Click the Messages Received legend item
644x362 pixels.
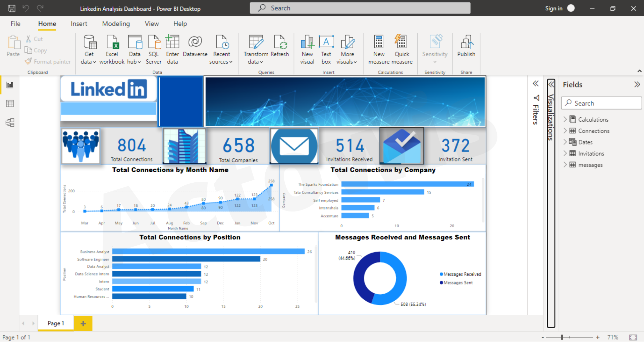click(x=460, y=274)
